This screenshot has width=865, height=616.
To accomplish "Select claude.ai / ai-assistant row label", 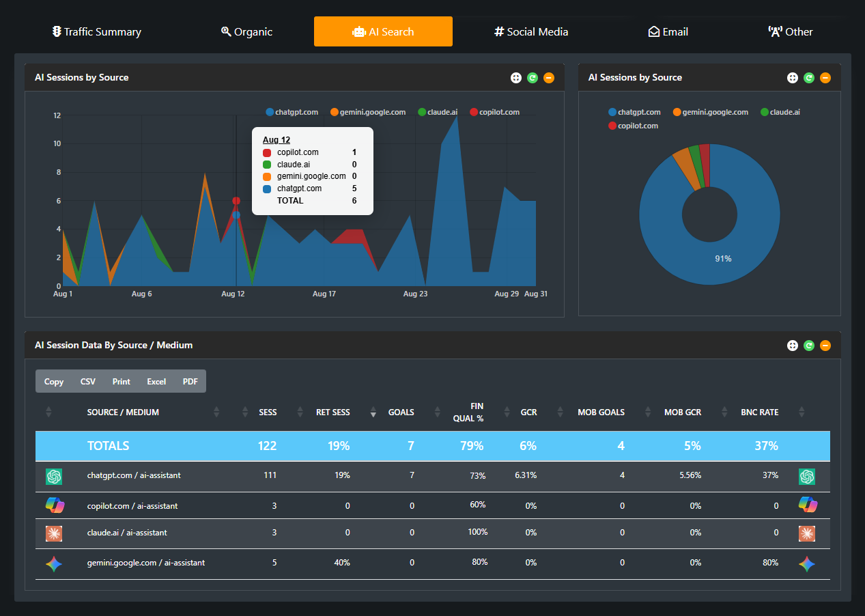I will (x=127, y=532).
